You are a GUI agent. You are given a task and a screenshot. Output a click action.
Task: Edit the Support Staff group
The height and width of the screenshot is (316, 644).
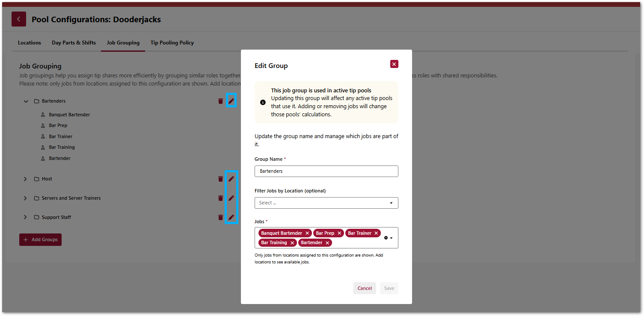coord(231,217)
